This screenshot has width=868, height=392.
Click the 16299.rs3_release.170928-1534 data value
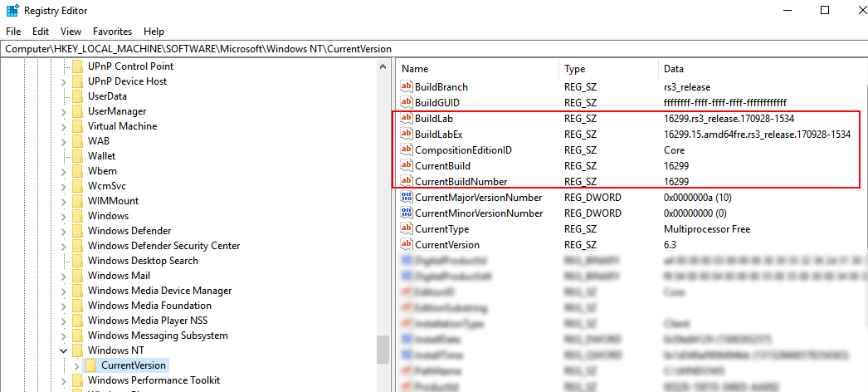[729, 119]
